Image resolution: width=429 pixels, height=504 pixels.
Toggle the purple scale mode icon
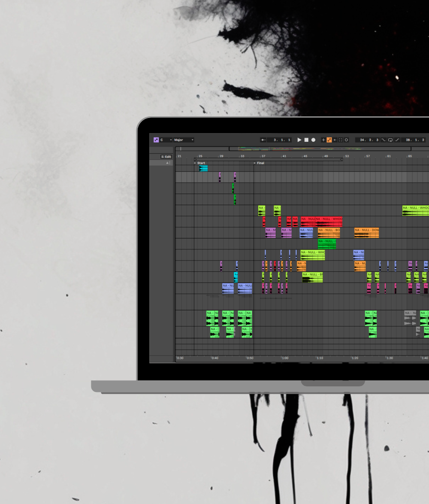[156, 140]
